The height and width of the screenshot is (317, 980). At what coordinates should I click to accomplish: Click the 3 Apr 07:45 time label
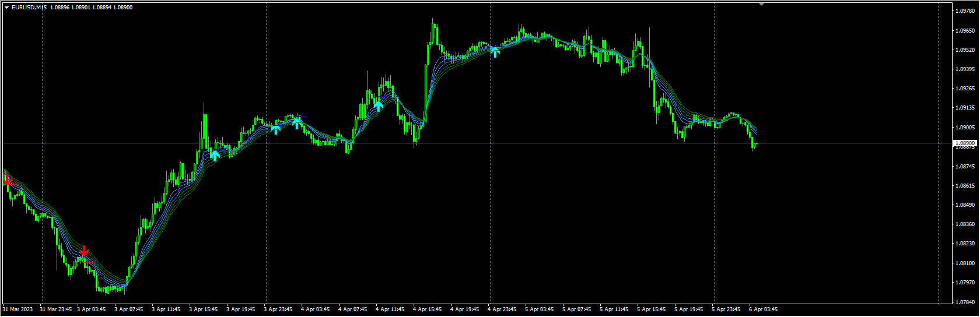(x=129, y=309)
